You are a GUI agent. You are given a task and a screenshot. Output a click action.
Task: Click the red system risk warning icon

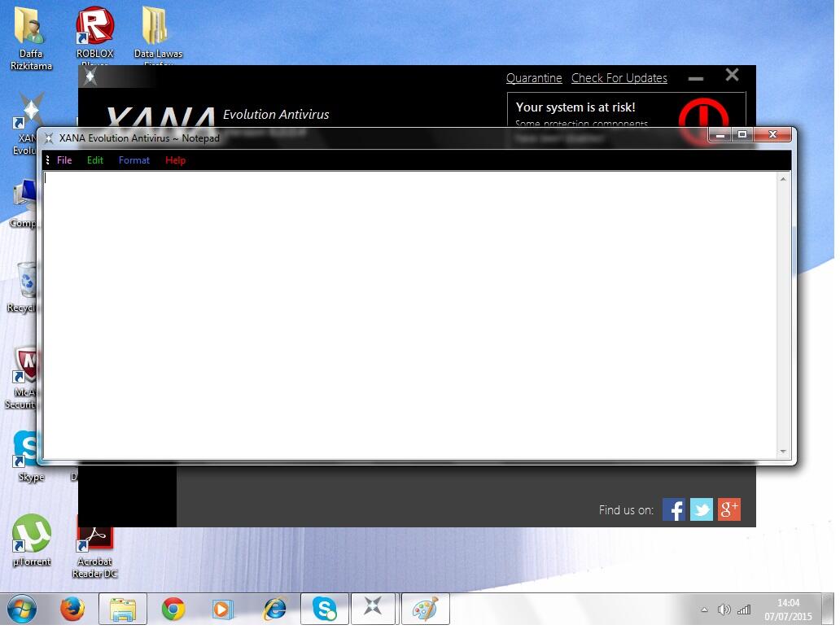pyautogui.click(x=703, y=116)
